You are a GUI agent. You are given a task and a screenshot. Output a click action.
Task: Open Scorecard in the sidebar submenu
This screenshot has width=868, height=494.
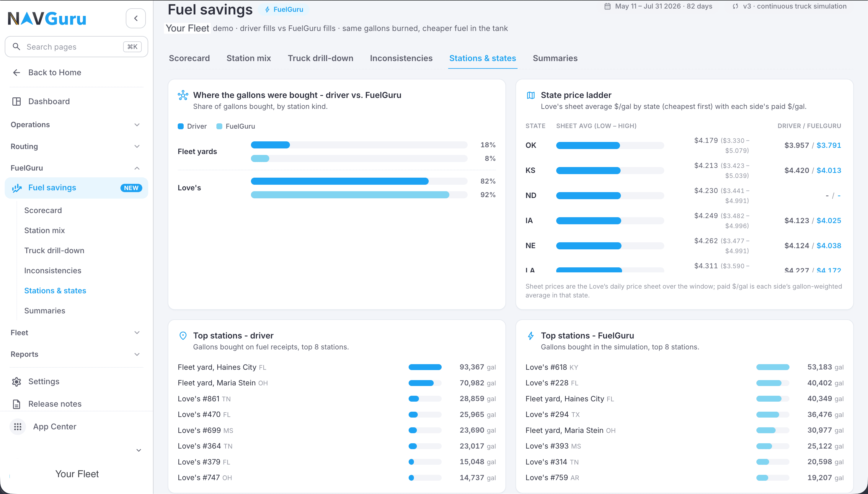[43, 211]
